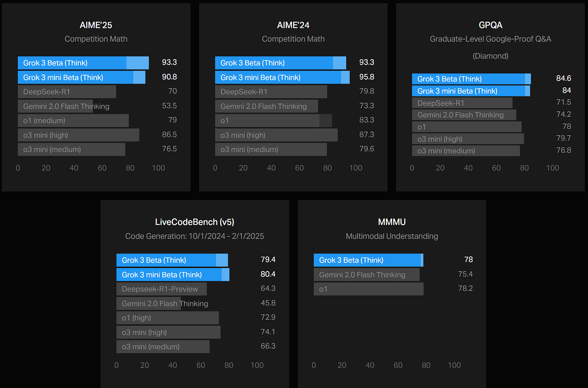Viewport: 588px width, 388px height.
Task: Click AIME'25 value 86.5 for o3 mini (high)
Action: click(x=169, y=134)
